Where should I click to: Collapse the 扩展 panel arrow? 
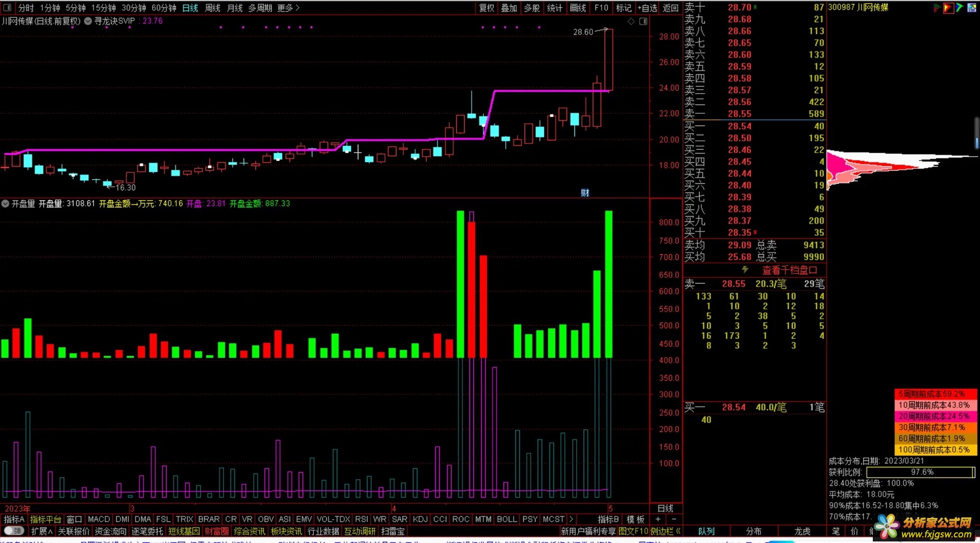[x=50, y=531]
